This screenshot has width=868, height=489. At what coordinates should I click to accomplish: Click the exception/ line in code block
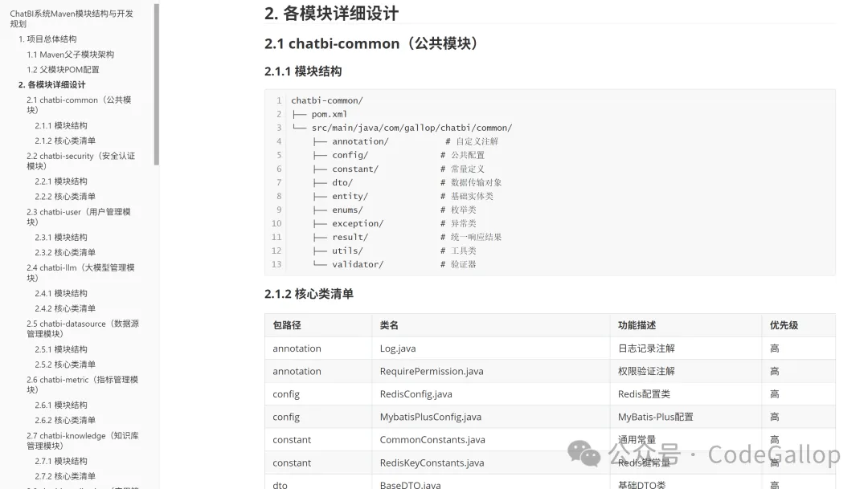tap(395, 223)
